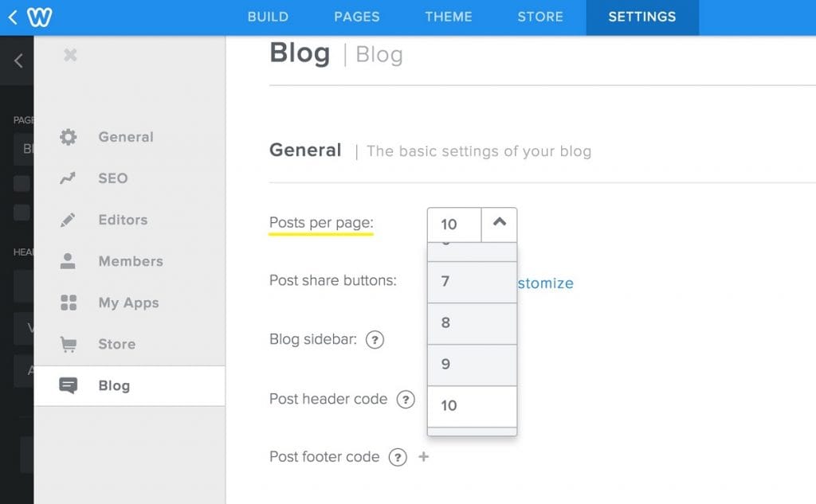
Task: Switch to the THEME tab
Action: [x=449, y=18]
